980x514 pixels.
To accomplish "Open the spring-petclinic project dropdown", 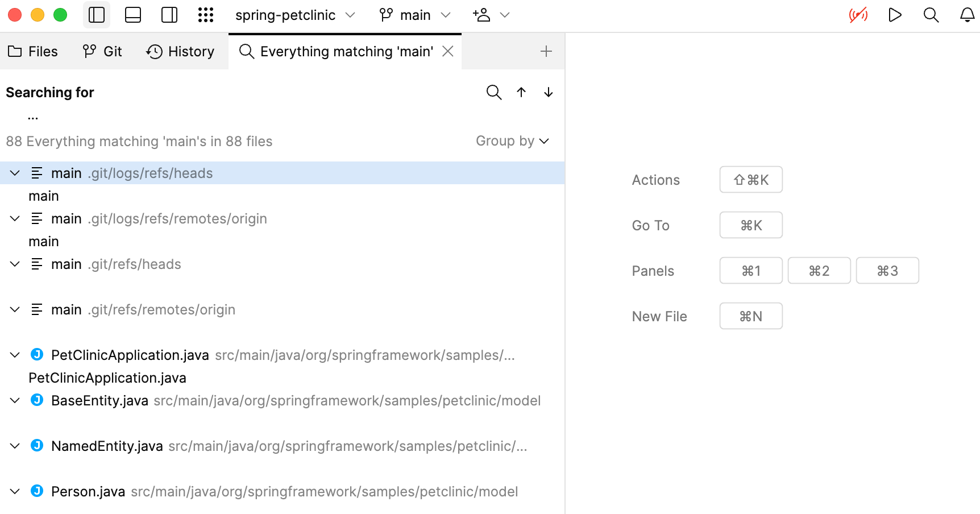I will pos(295,15).
